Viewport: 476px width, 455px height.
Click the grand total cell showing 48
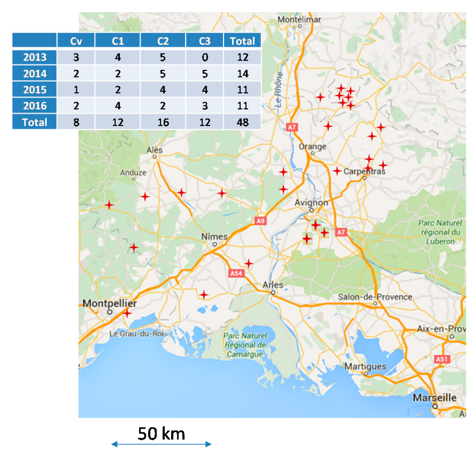point(242,122)
